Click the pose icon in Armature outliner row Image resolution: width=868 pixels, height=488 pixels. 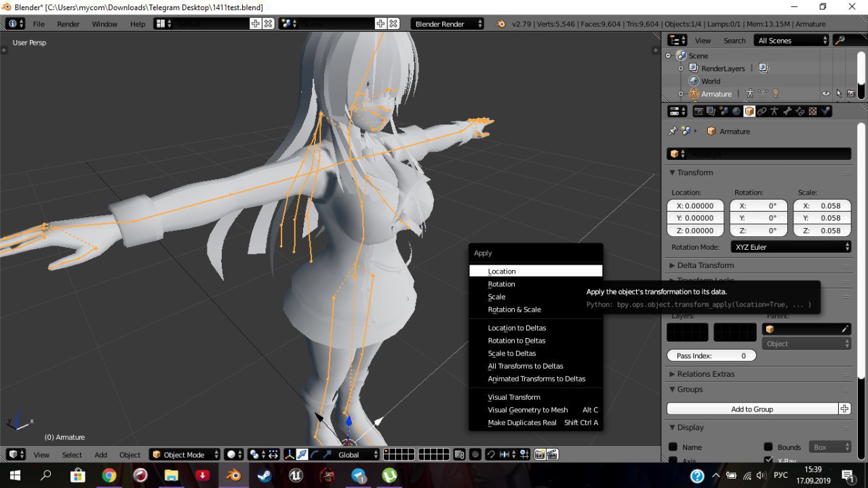(750, 94)
